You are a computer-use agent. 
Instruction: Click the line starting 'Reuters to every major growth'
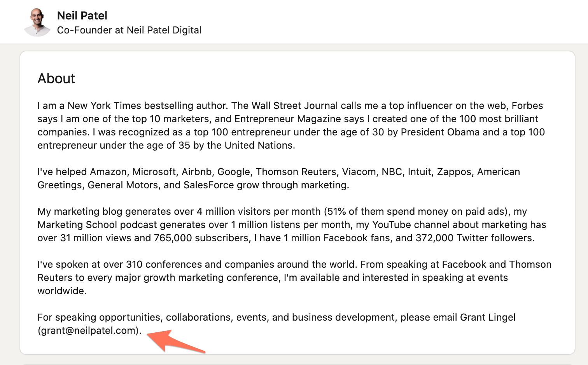pyautogui.click(x=273, y=277)
